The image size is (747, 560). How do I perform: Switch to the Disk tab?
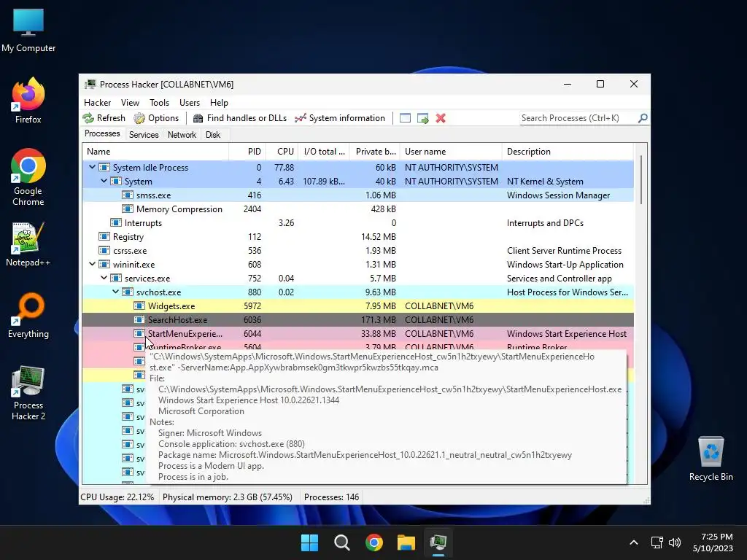tap(213, 135)
